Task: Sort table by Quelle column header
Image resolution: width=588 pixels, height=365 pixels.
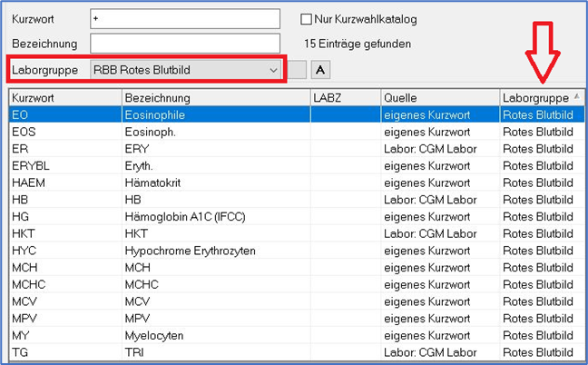Action: point(440,98)
